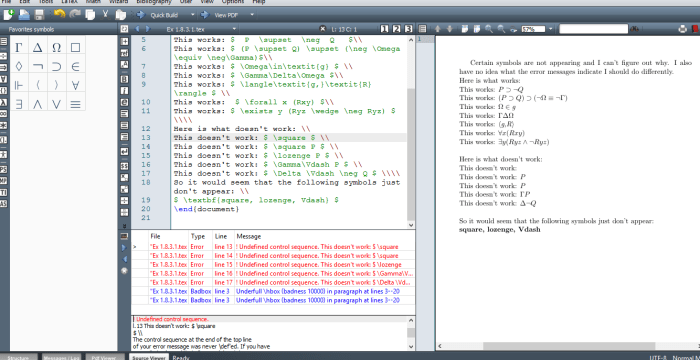Insert the supset symbol from favorites

tap(56, 67)
